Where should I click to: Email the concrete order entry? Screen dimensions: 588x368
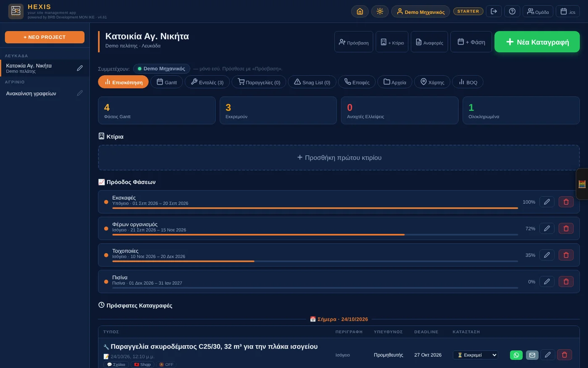[x=532, y=355]
